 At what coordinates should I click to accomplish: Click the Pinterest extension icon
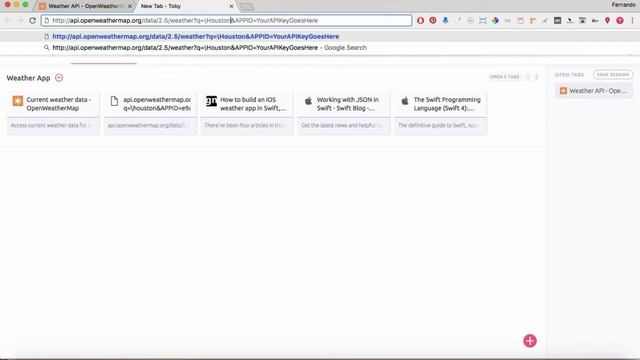pos(433,20)
